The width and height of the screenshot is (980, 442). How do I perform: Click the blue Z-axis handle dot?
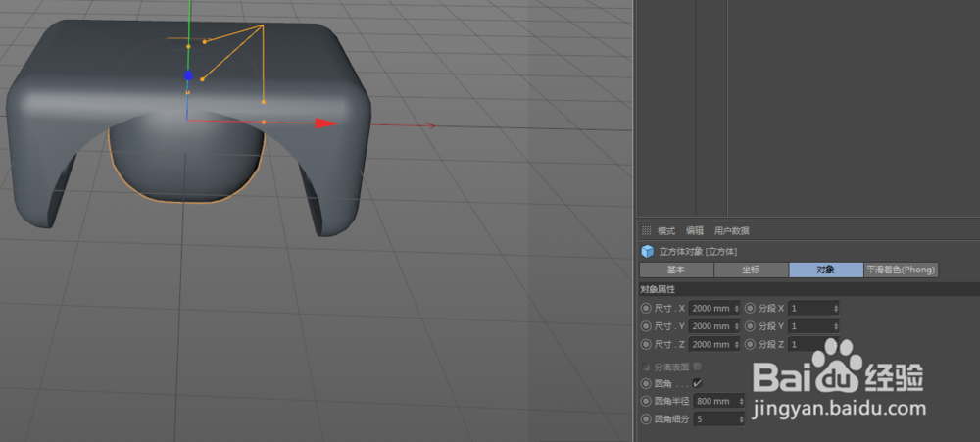click(x=188, y=75)
